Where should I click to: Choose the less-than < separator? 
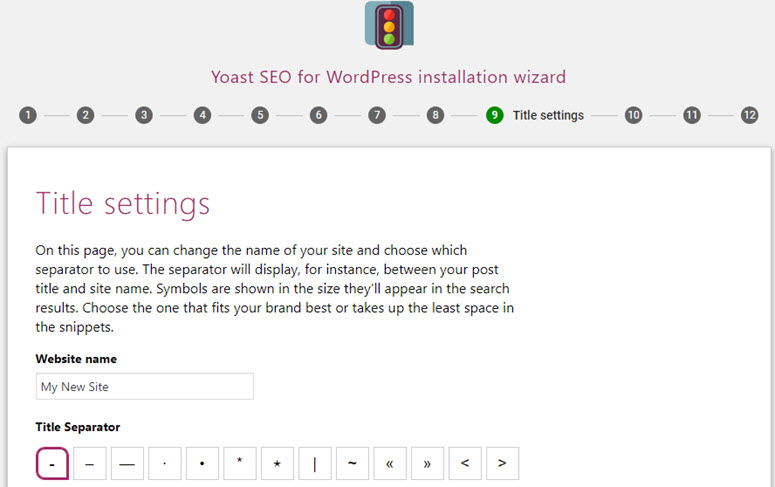tap(465, 463)
